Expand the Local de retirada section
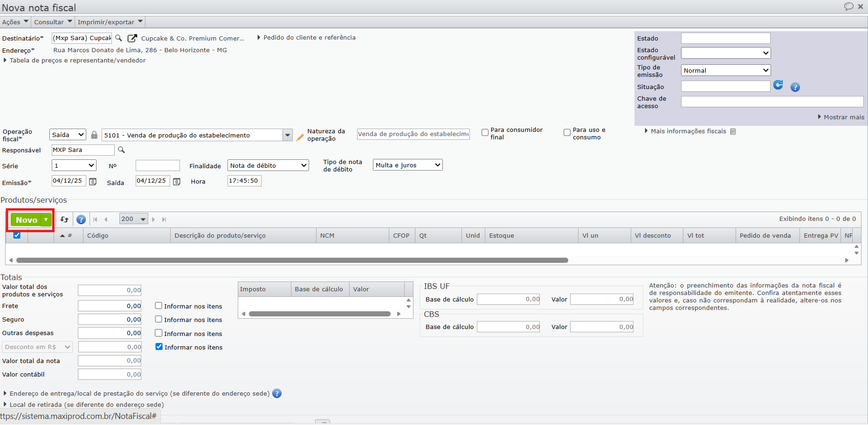This screenshot has height=425, width=868. [x=84, y=404]
